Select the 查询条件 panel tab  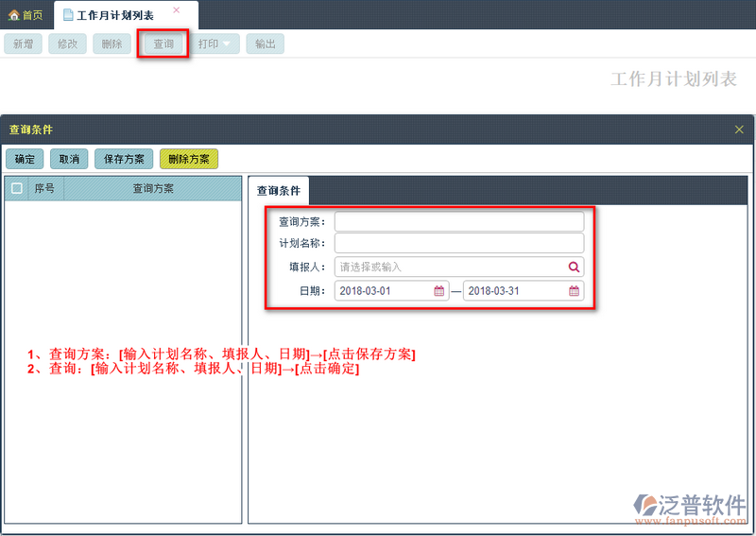tap(279, 191)
